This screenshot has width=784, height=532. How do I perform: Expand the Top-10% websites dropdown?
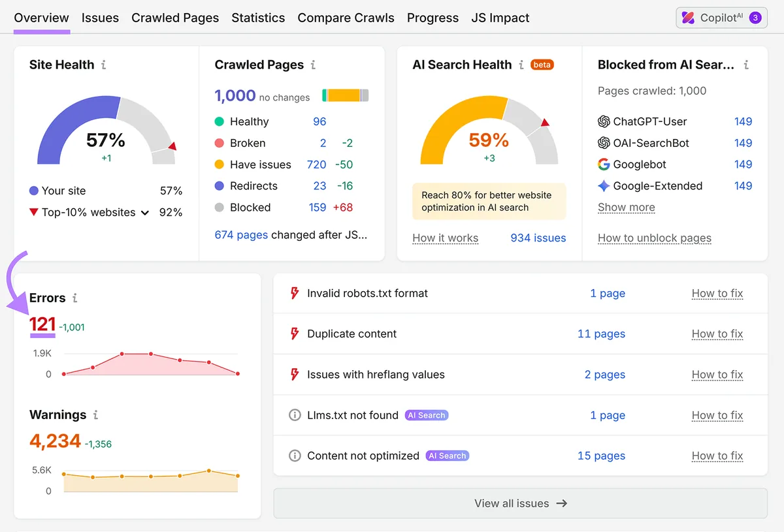(145, 213)
